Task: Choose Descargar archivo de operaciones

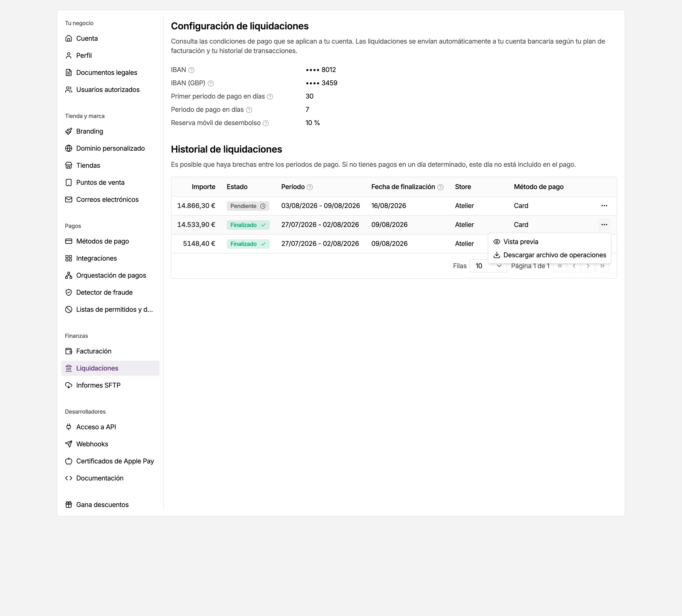Action: pos(549,255)
